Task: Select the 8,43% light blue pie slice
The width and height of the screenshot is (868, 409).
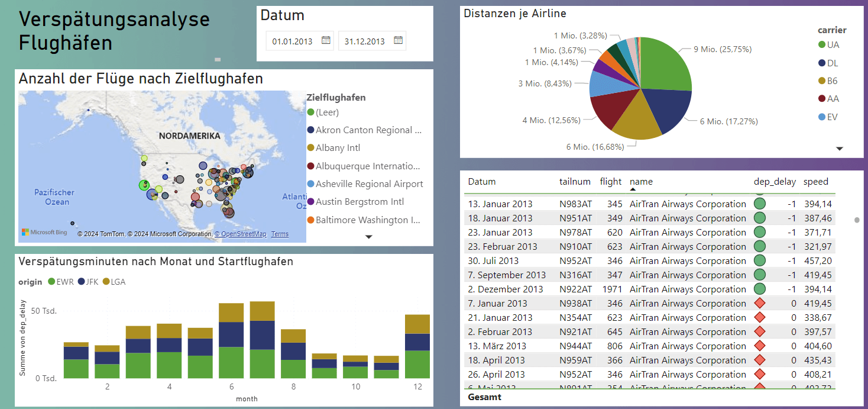Action: pyautogui.click(x=604, y=85)
